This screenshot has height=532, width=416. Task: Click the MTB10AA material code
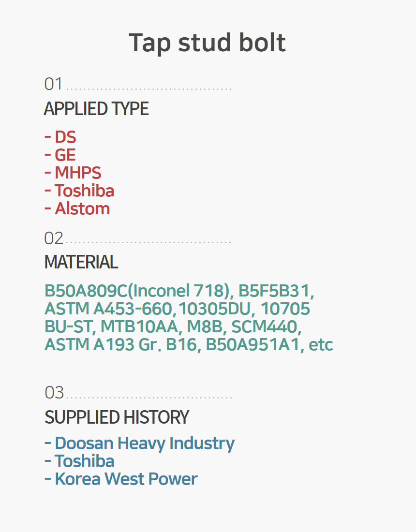pyautogui.click(x=139, y=327)
